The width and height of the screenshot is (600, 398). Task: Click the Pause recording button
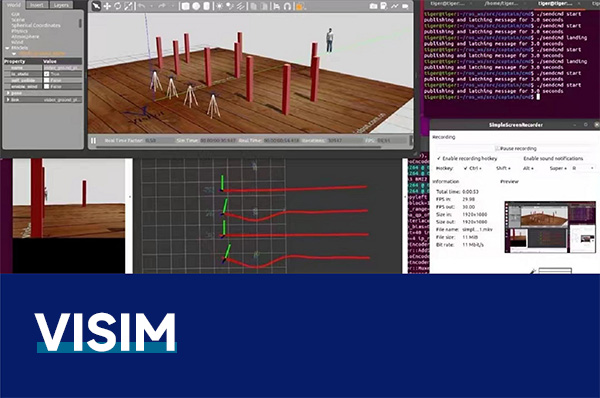pyautogui.click(x=515, y=148)
